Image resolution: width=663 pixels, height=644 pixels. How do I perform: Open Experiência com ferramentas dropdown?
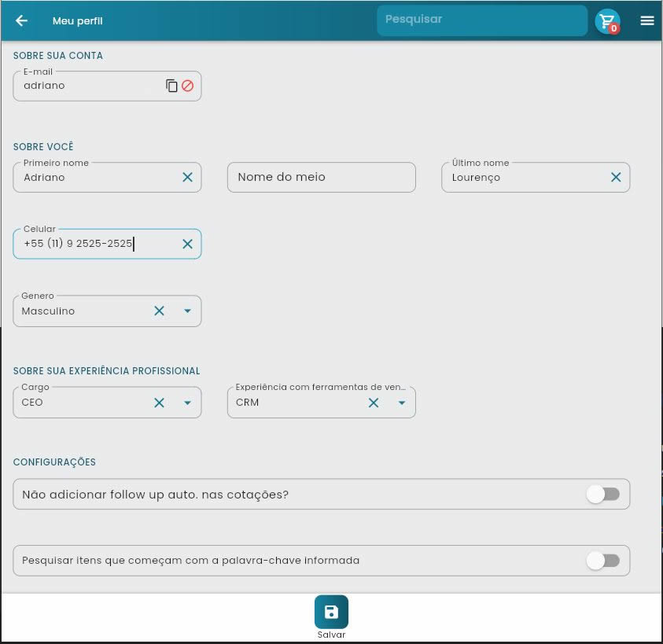click(x=402, y=403)
